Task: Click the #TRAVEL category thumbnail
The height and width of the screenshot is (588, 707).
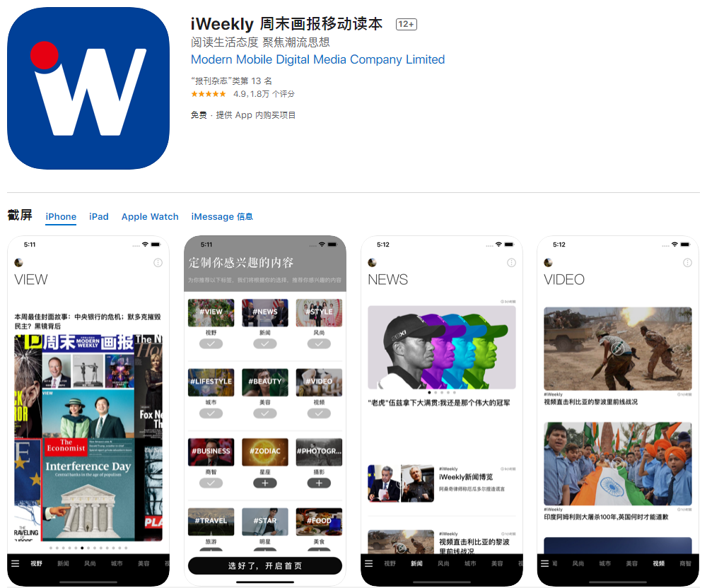Action: [211, 522]
